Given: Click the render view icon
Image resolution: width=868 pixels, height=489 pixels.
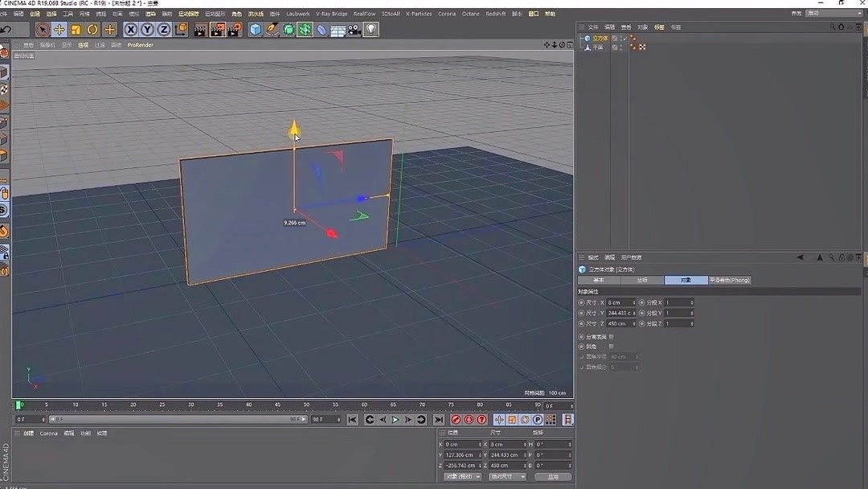Looking at the screenshot, I should coord(198,30).
